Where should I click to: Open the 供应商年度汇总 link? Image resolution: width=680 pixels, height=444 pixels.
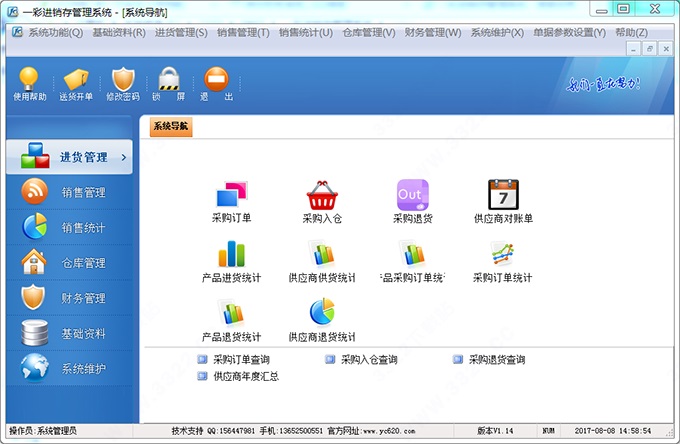238,376
